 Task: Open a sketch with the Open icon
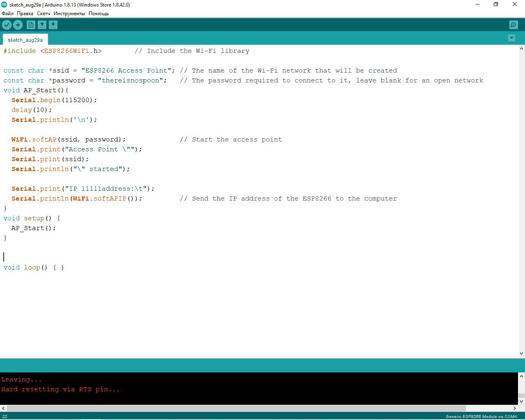[x=42, y=25]
